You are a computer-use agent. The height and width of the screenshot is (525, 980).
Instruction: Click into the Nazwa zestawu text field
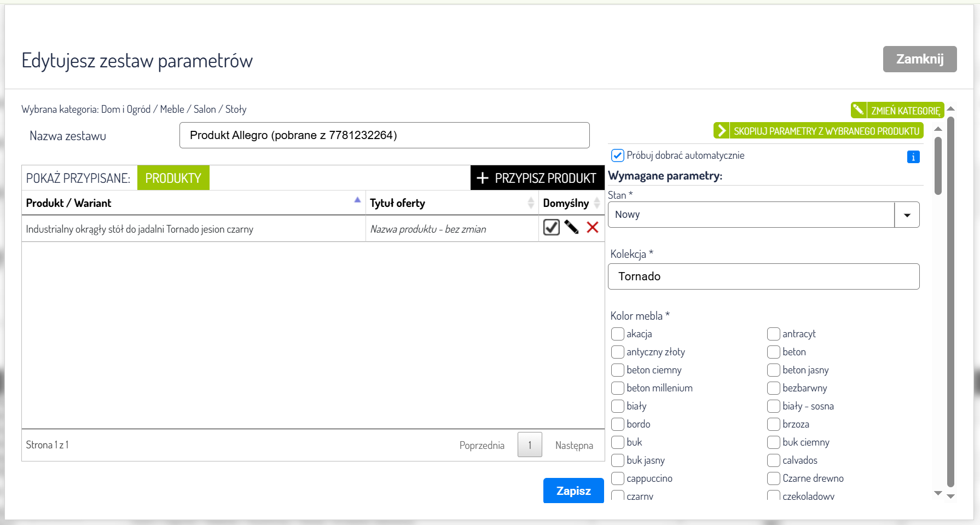pyautogui.click(x=384, y=135)
